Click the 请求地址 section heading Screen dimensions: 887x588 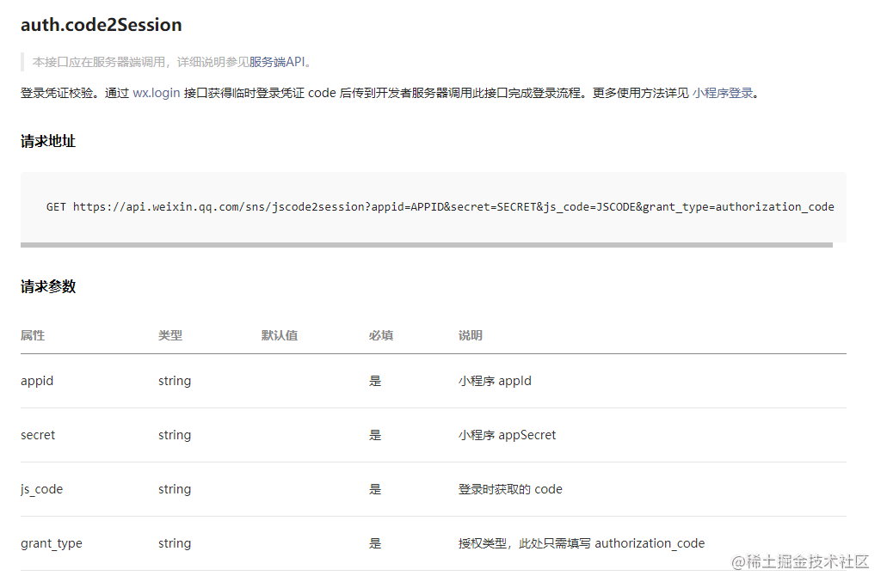pos(47,141)
